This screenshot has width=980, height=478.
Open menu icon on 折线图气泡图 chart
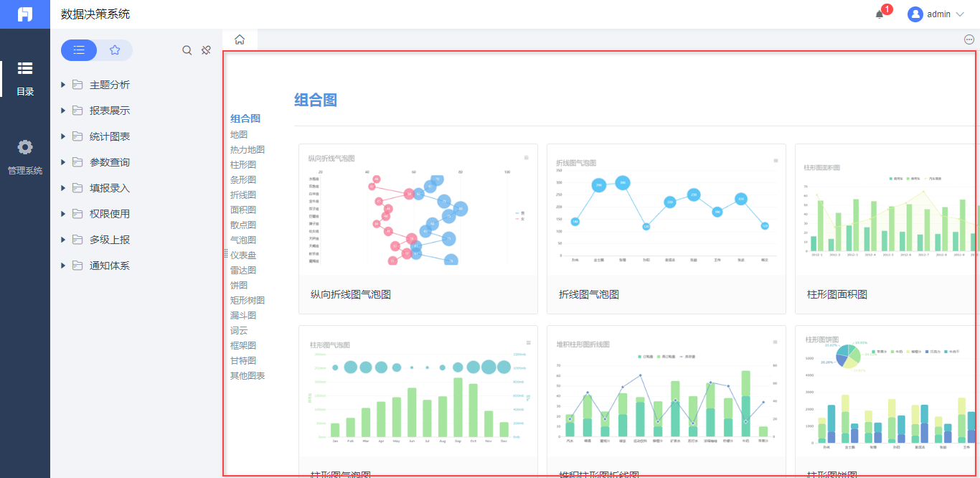(775, 161)
